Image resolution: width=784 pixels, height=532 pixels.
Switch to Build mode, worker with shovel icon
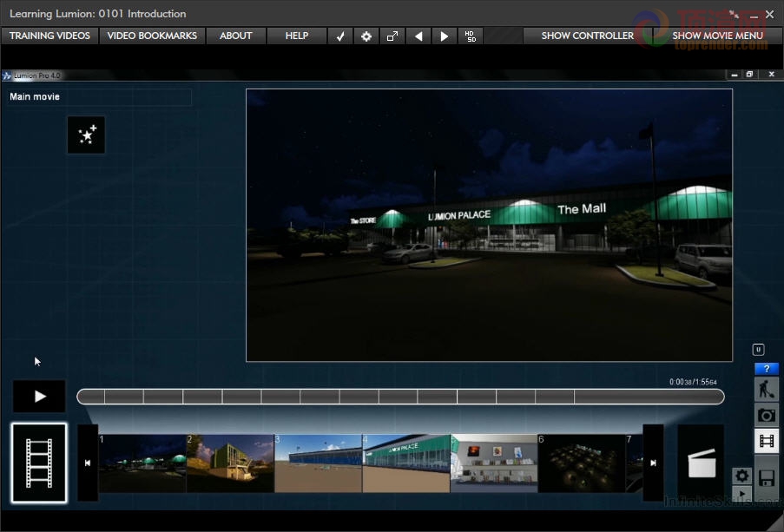coord(767,390)
